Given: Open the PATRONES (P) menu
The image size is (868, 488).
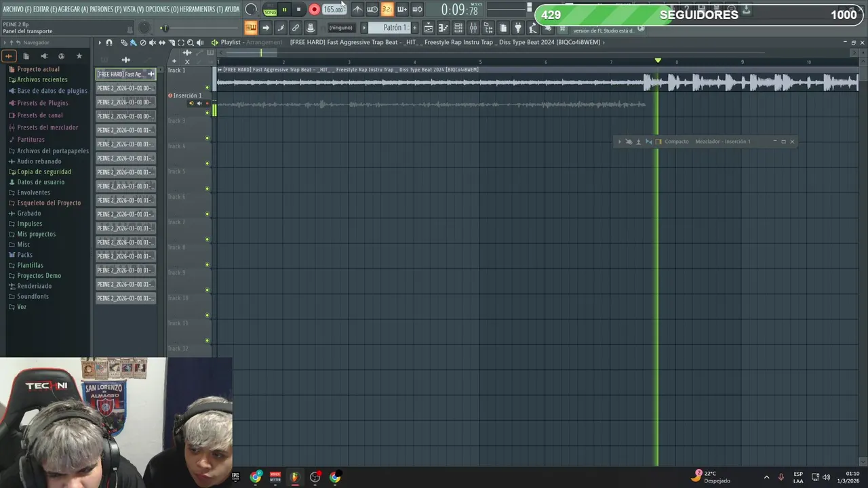Looking at the screenshot, I should 106,9.
